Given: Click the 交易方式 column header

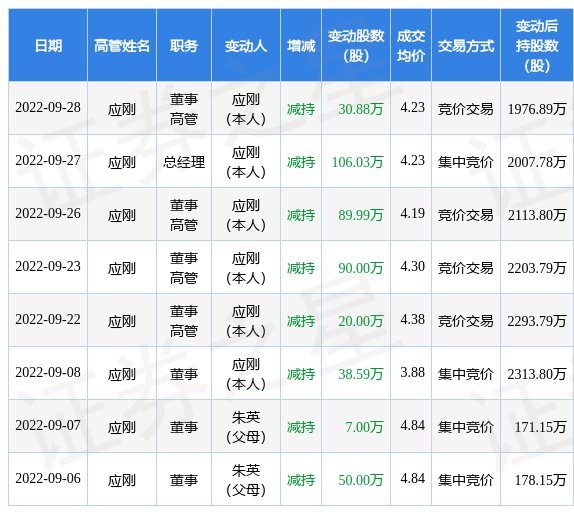Looking at the screenshot, I should tap(466, 45).
